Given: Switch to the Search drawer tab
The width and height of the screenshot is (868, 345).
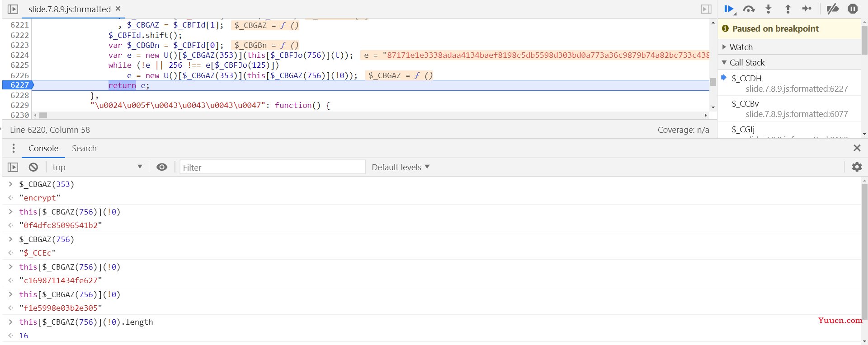Looking at the screenshot, I should point(84,148).
